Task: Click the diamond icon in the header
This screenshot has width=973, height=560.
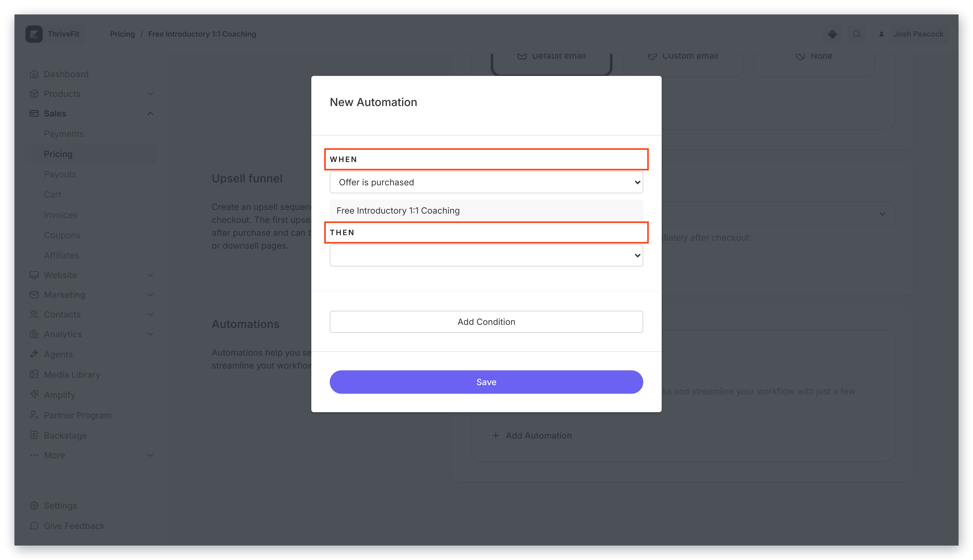Action: tap(832, 34)
